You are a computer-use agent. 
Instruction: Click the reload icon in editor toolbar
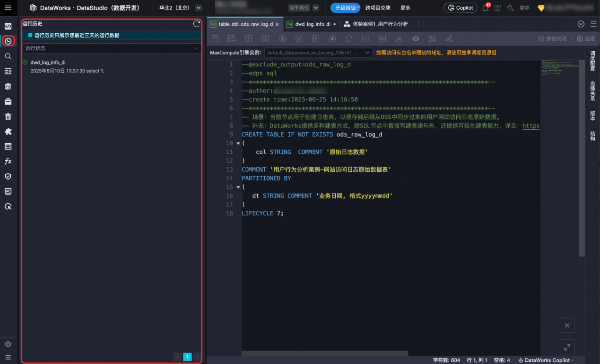[349, 39]
